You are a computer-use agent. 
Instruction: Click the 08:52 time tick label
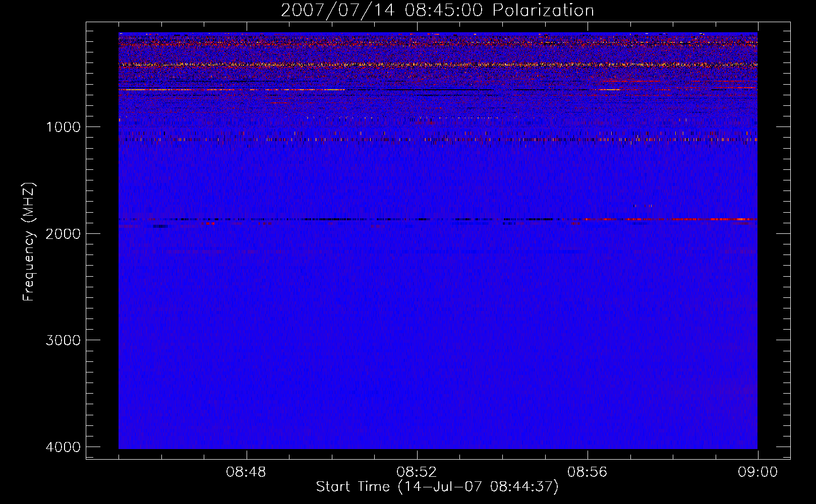(x=417, y=472)
